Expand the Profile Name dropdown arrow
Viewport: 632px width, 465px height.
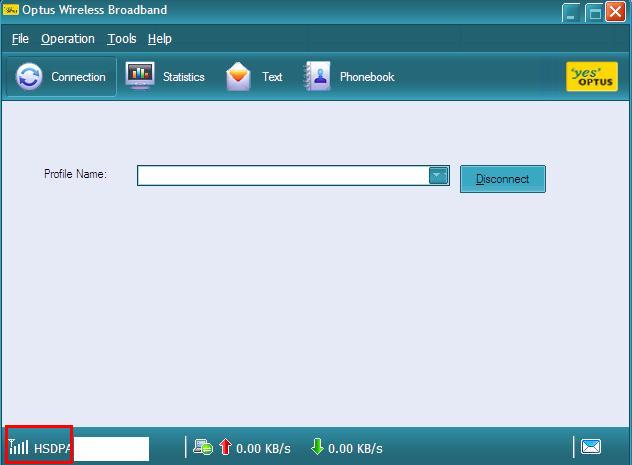[439, 175]
